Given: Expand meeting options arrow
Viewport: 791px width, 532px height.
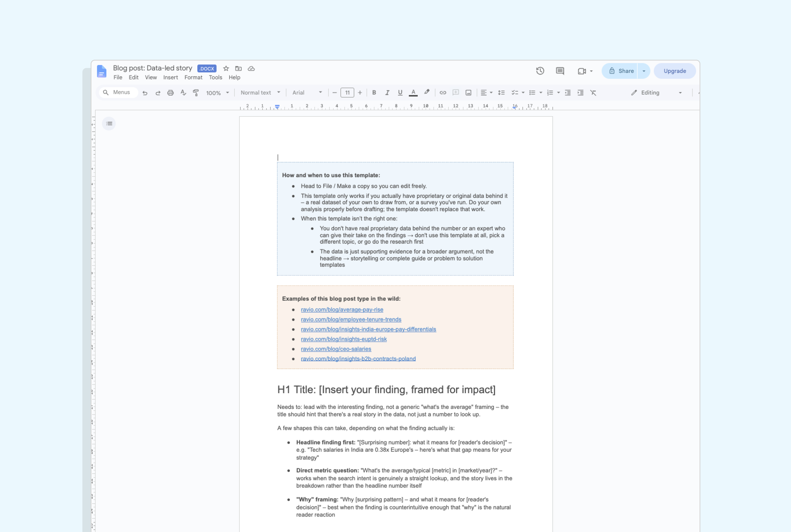Looking at the screenshot, I should coord(591,71).
